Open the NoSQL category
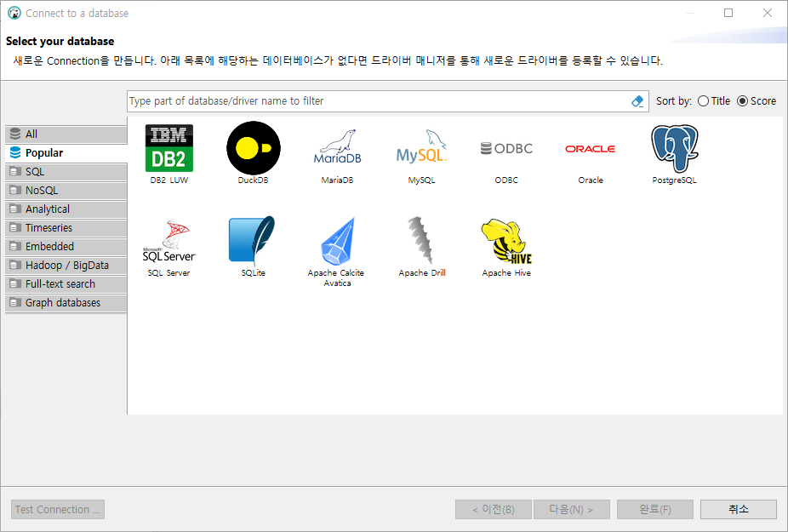The height and width of the screenshot is (532, 788). (x=66, y=191)
